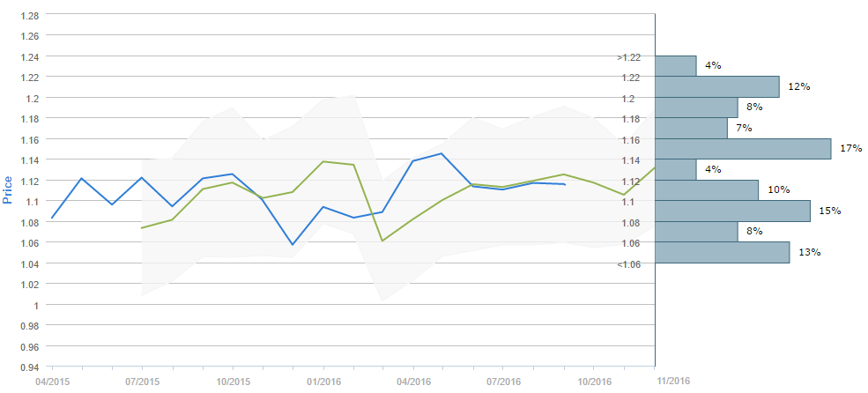Click the 1.28 y-axis tick label

click(x=29, y=16)
